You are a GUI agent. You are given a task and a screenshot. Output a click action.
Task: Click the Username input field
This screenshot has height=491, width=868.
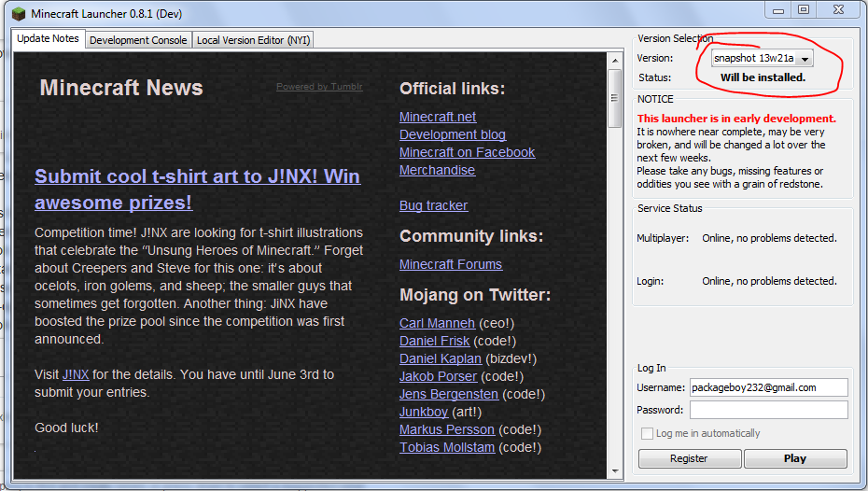(768, 387)
